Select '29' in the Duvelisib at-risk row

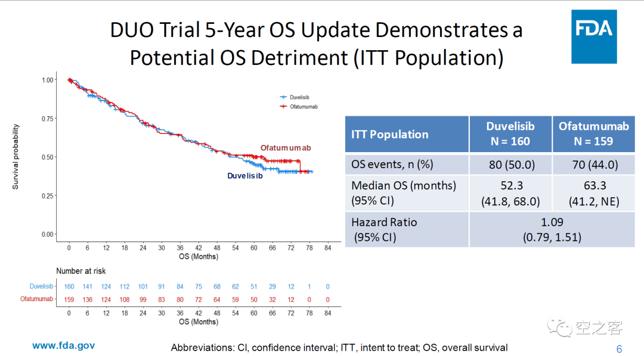[273, 287]
